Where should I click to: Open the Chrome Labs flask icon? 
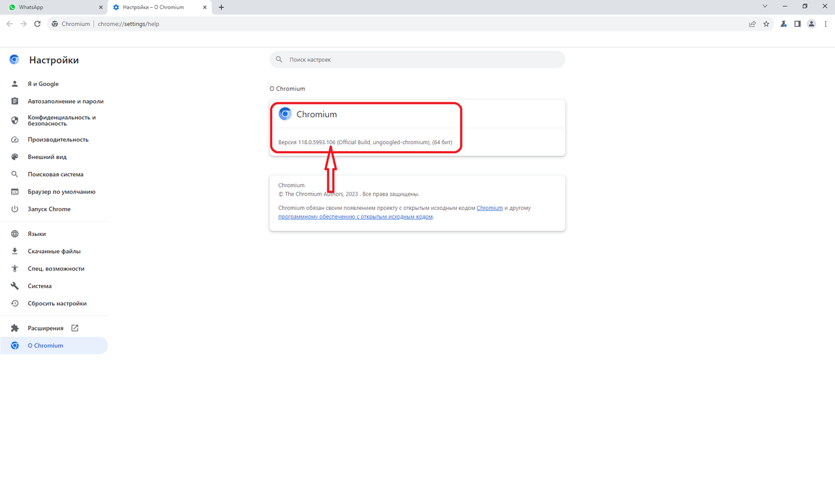pos(784,24)
